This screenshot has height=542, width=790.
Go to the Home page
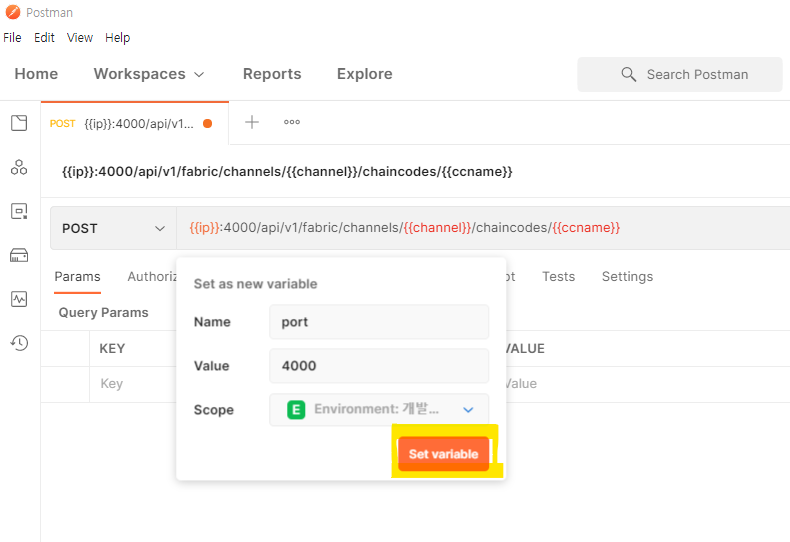coord(36,74)
